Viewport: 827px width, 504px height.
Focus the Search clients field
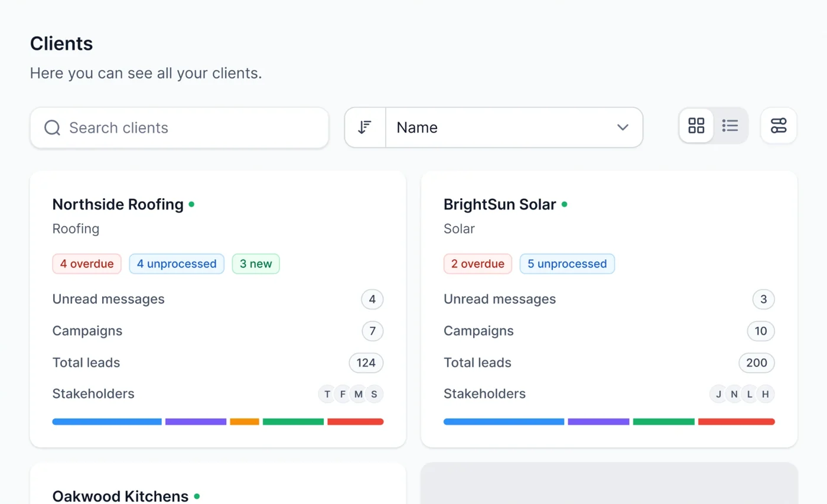179,127
